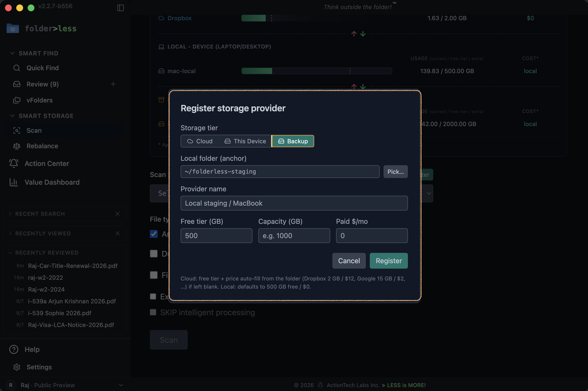Open Value Dashboard chart icon

pyautogui.click(x=14, y=182)
